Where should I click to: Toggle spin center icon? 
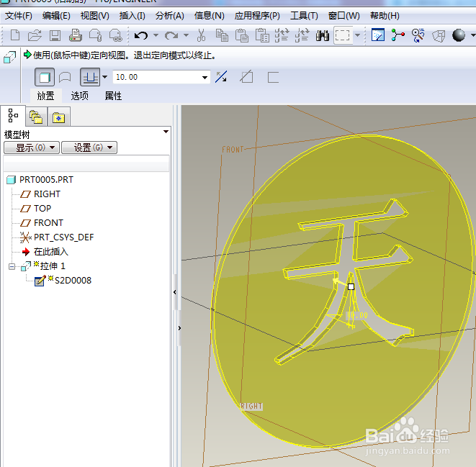(x=398, y=35)
